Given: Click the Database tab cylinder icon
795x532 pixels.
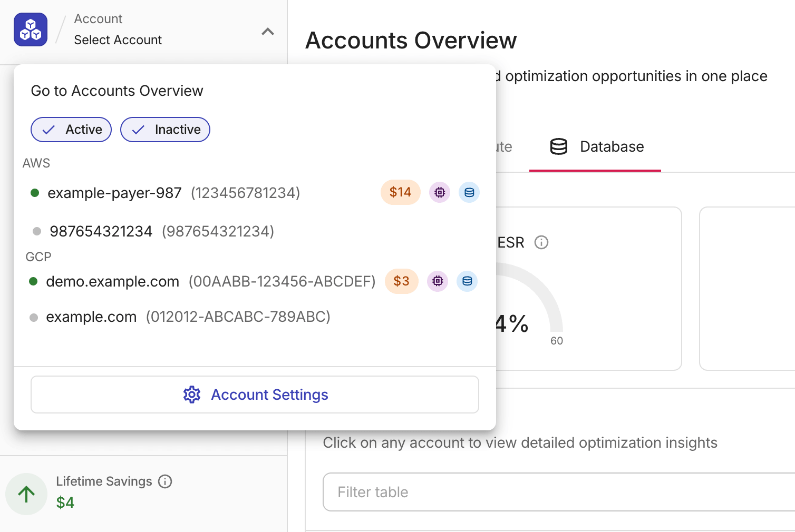Looking at the screenshot, I should (x=559, y=146).
